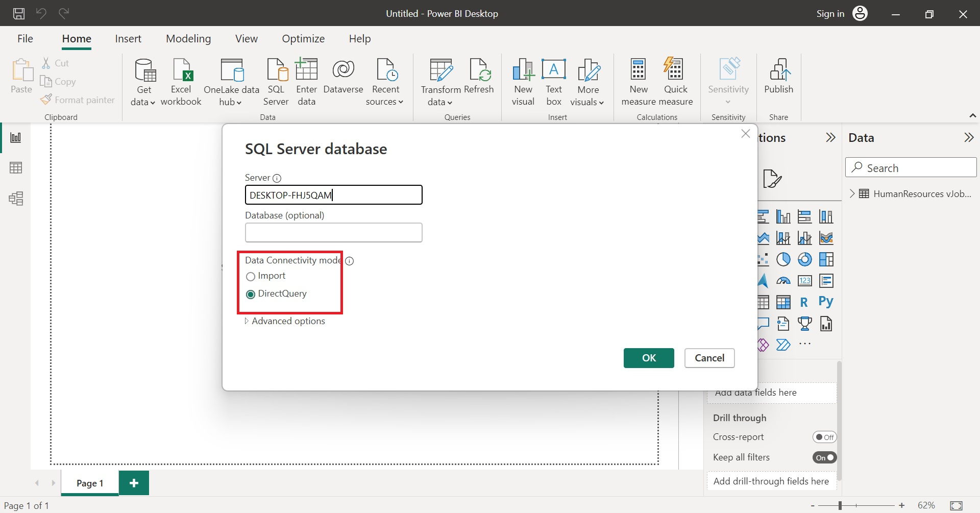
Task: Close the SQL Server database dialog
Action: coord(746,134)
